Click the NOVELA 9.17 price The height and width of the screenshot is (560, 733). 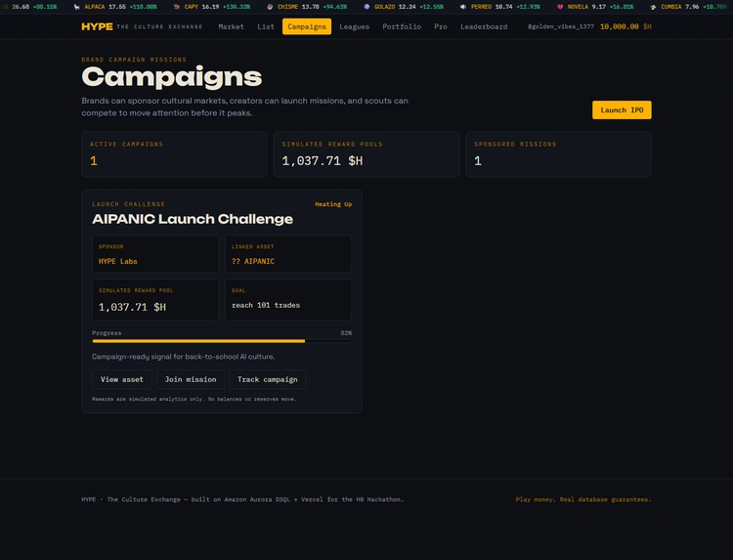(x=599, y=7)
